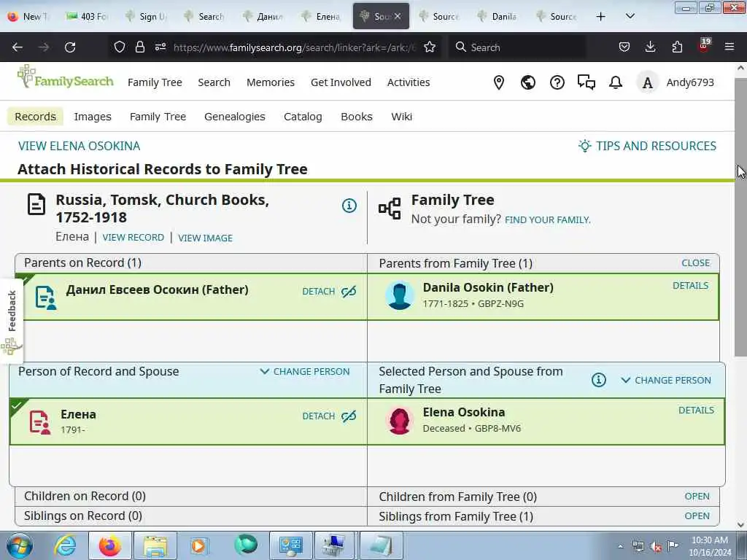This screenshot has width=747, height=560.
Task: Click the Feedback side tab
Action: click(x=12, y=322)
